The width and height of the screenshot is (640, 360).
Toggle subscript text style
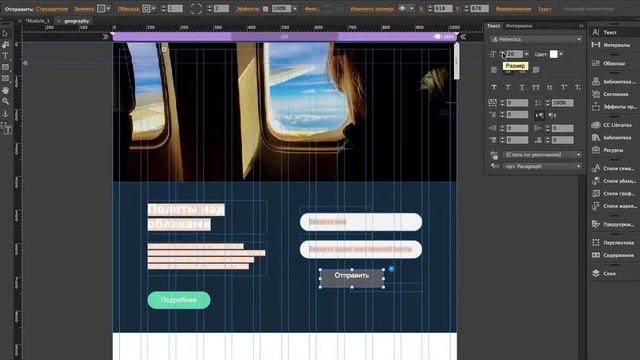[578, 87]
